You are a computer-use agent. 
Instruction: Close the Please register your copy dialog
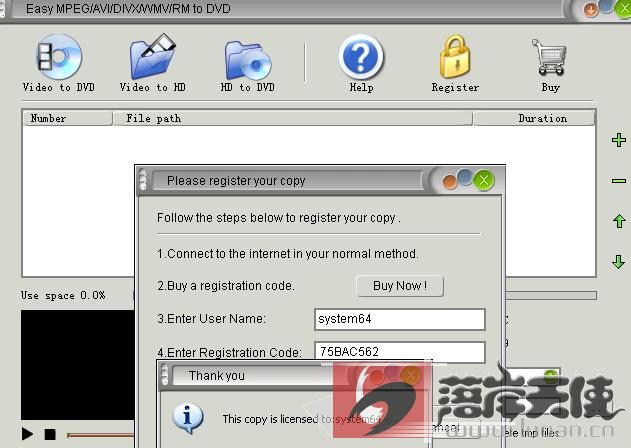click(484, 180)
